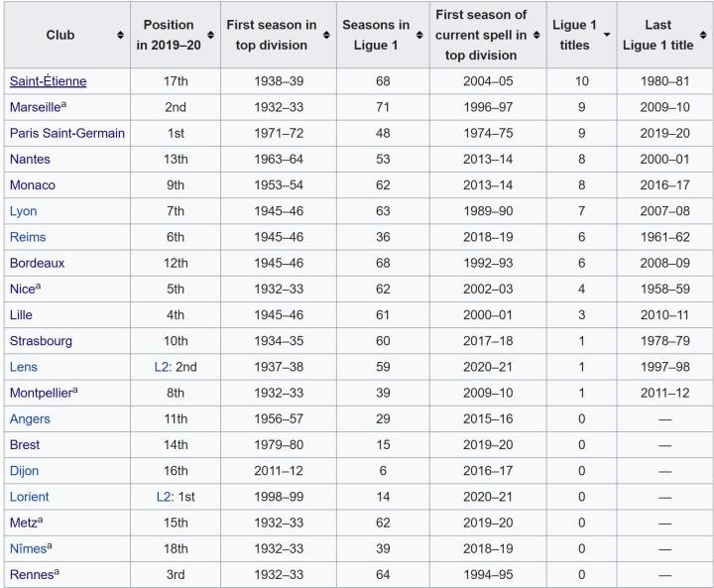714x588 pixels.
Task: Sort by Last Ligue 1 title arrows
Action: pyautogui.click(x=702, y=35)
